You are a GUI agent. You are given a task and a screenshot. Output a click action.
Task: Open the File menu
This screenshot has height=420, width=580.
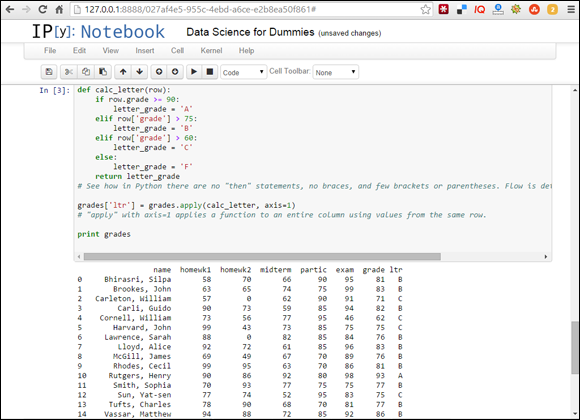click(50, 51)
